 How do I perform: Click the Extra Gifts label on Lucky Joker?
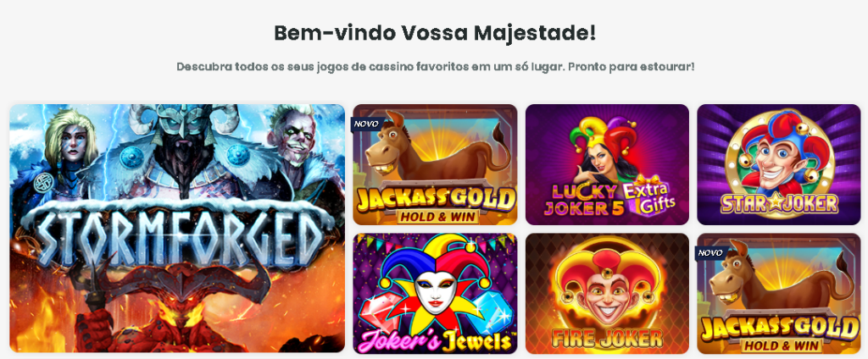(x=649, y=196)
